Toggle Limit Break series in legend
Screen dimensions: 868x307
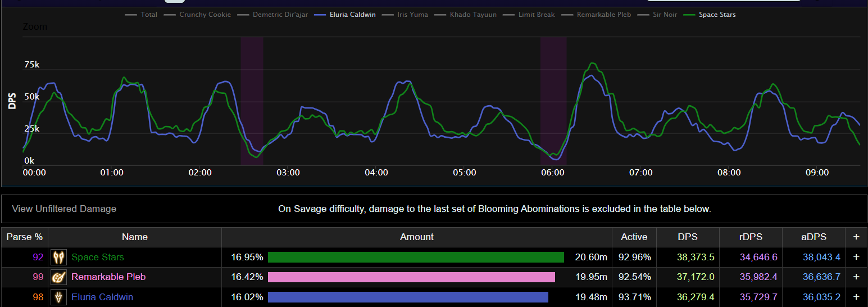pos(529,15)
